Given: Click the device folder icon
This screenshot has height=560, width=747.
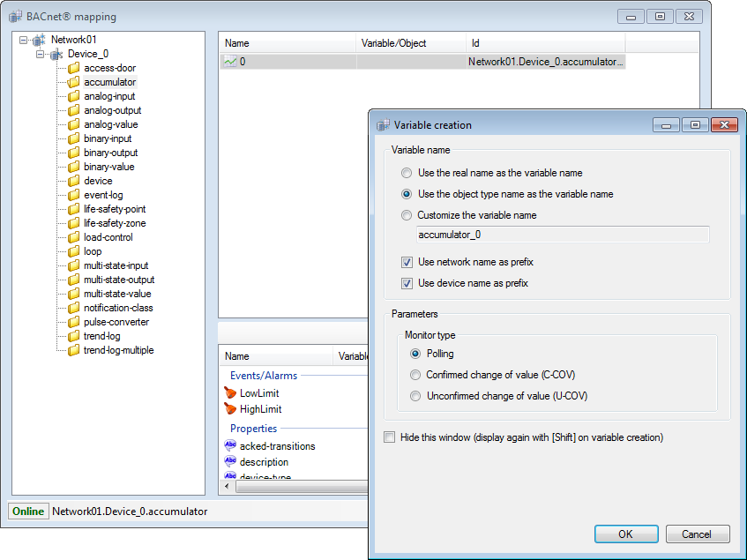Looking at the screenshot, I should [x=73, y=181].
